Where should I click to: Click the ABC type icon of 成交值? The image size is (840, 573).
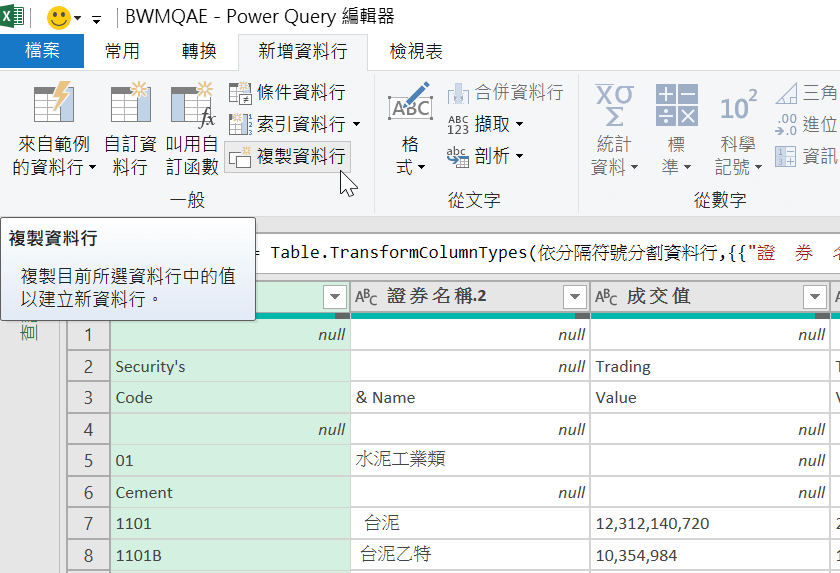coord(606,296)
